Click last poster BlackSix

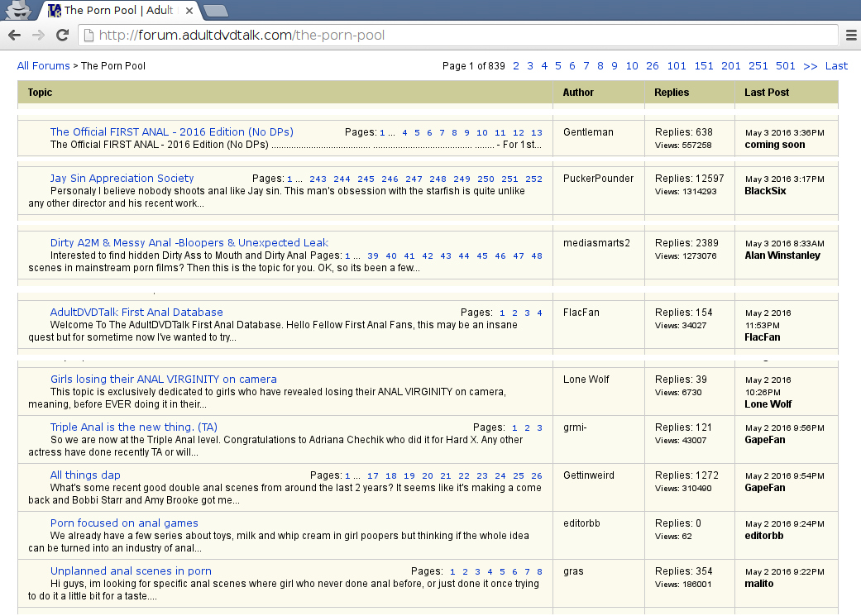pos(765,191)
